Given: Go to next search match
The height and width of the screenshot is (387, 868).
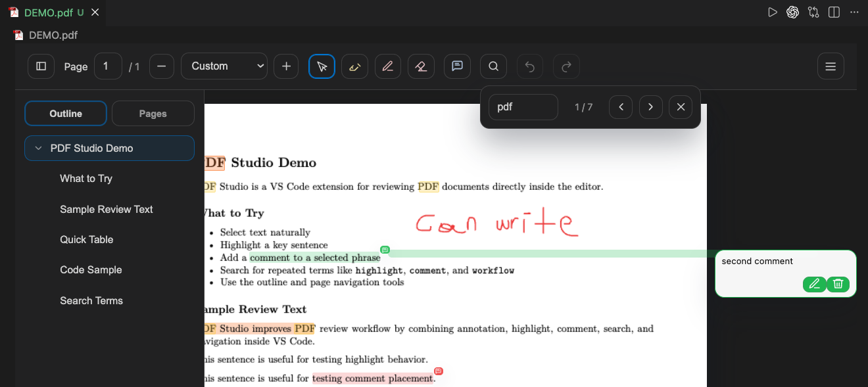Looking at the screenshot, I should pos(650,107).
